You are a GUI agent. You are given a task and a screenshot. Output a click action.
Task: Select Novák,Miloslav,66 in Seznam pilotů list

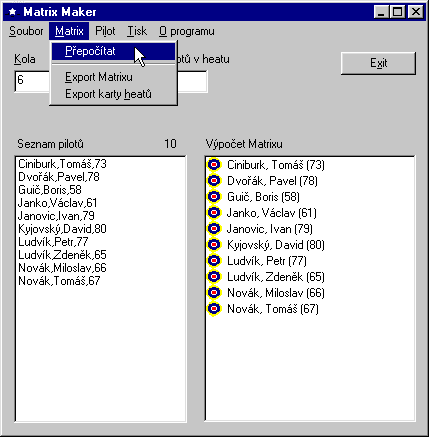(62, 268)
